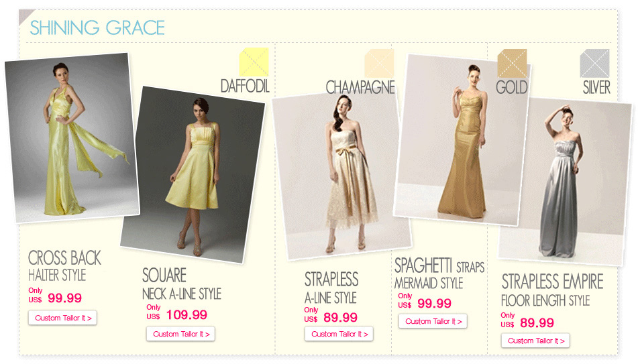Viewport: 638px width, 364px height.
Task: Click the Champagne color label
Action: point(360,87)
